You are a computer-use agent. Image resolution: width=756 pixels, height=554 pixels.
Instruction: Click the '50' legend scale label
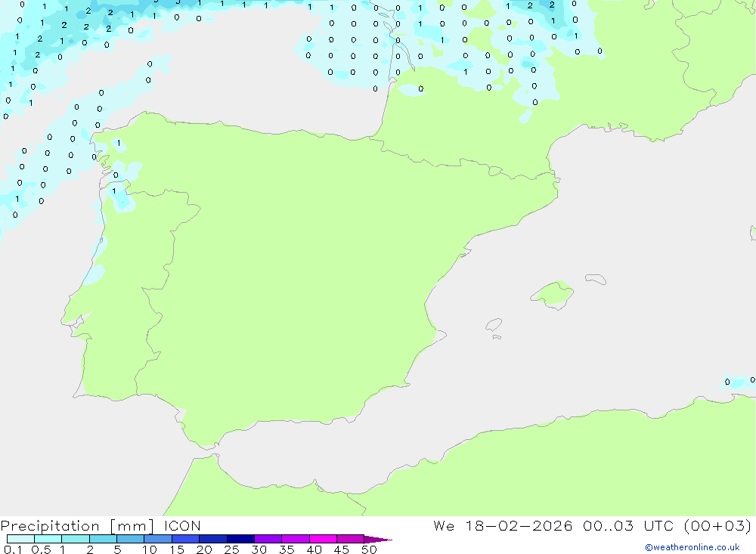[369, 549]
